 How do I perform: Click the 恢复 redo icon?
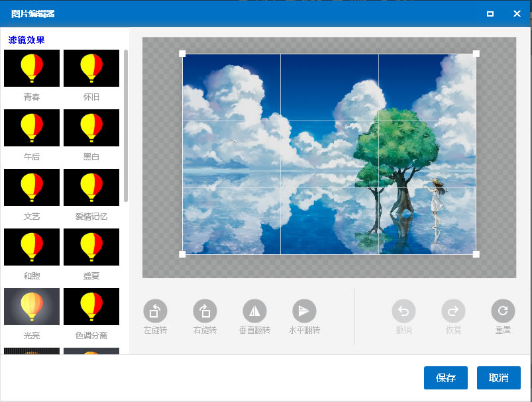click(453, 311)
